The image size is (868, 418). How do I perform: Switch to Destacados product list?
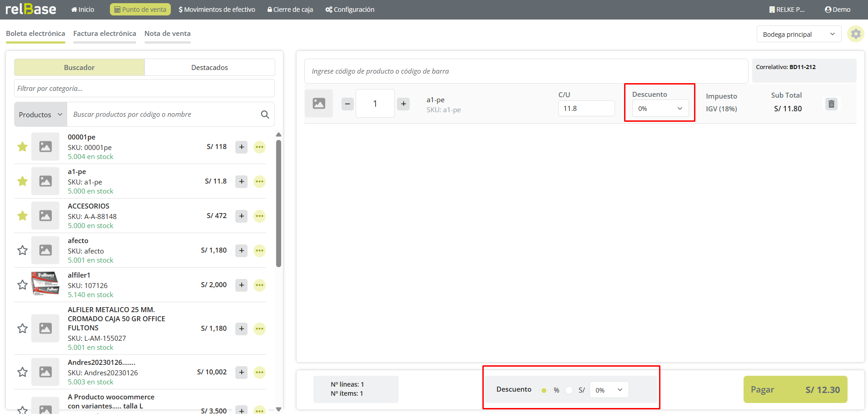(x=209, y=67)
